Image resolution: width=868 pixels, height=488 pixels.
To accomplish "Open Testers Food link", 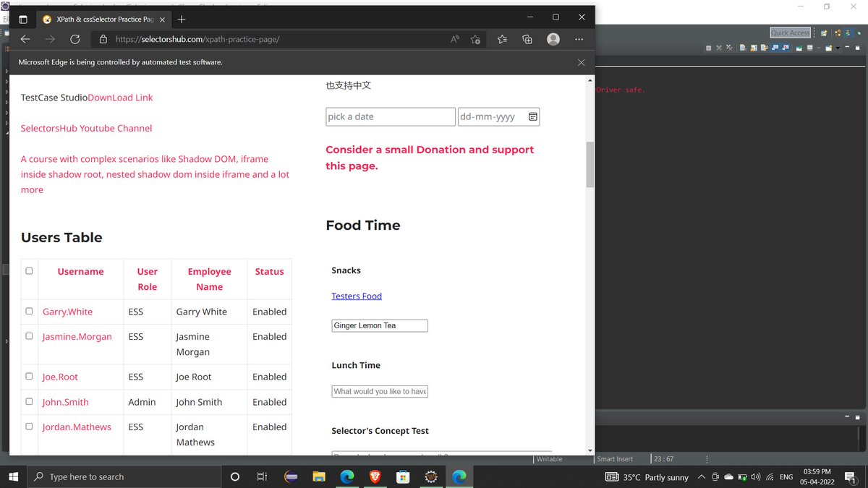I will [357, 296].
